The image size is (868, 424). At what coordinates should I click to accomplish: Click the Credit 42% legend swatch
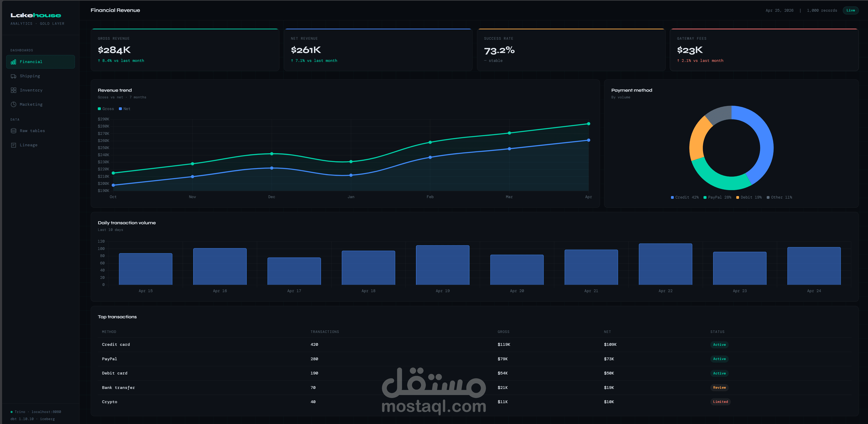coord(672,197)
